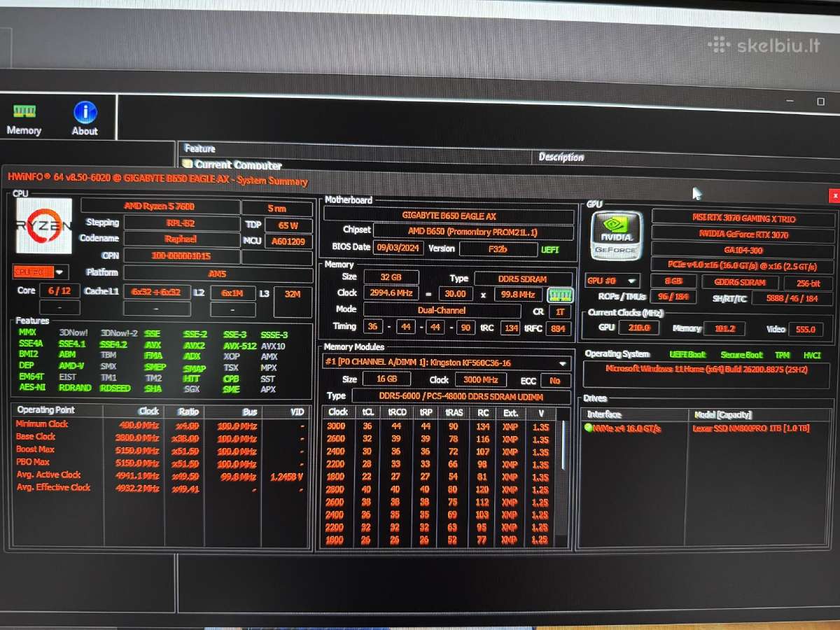
Task: Click the Dual-Channel mode field
Action: click(442, 309)
